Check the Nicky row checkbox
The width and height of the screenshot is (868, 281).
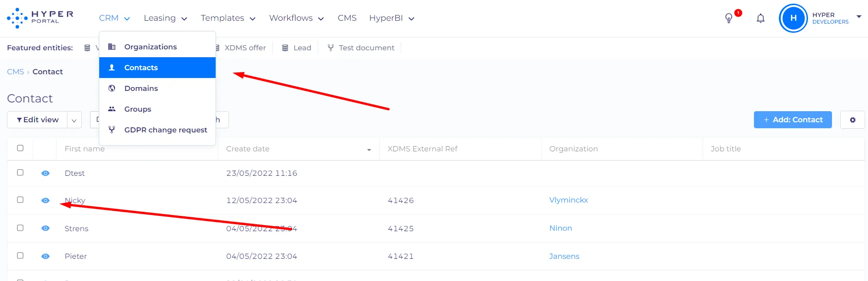(20, 200)
